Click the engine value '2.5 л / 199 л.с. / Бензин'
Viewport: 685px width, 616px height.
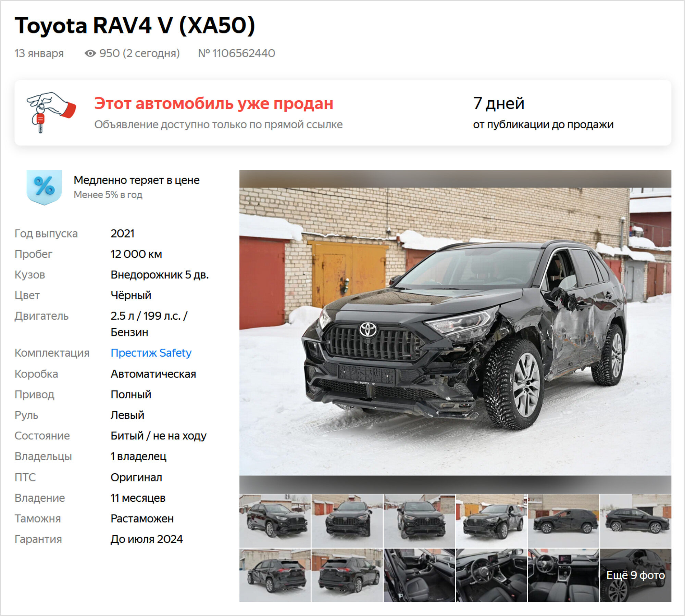pyautogui.click(x=149, y=324)
